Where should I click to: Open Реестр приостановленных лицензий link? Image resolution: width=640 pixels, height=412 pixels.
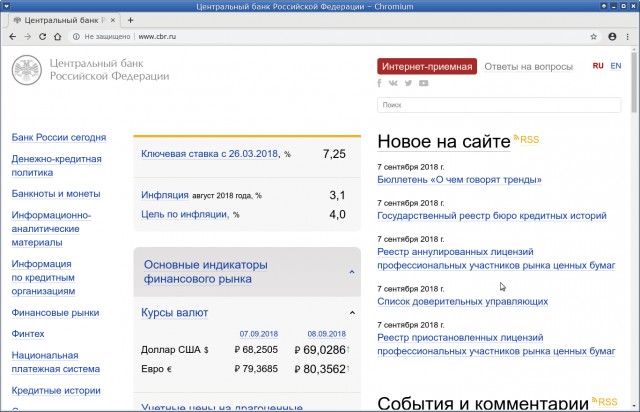[x=496, y=344]
